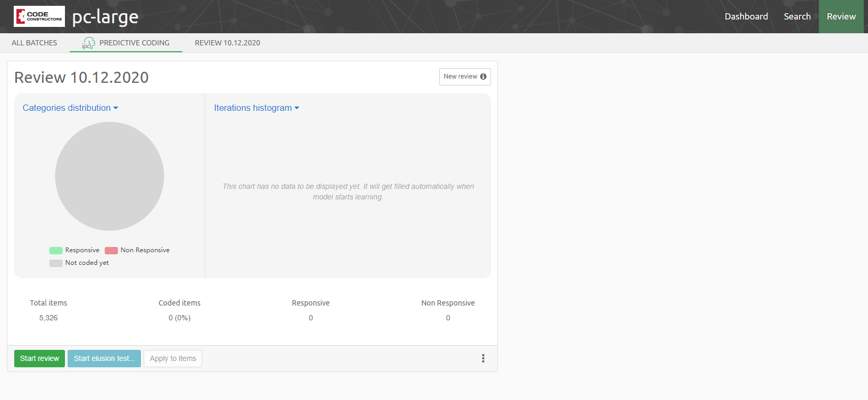Click Start elusion test button
Screen dimensions: 868x400
click(x=104, y=358)
